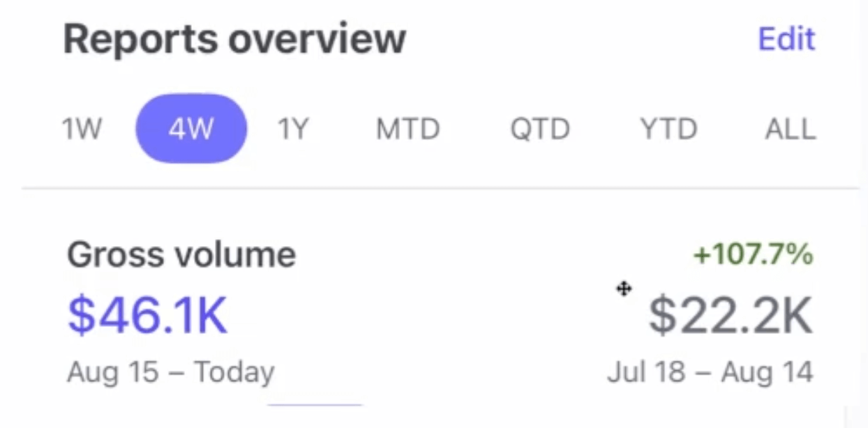Choose the MTD range option
The width and height of the screenshot is (868, 428).
(407, 129)
